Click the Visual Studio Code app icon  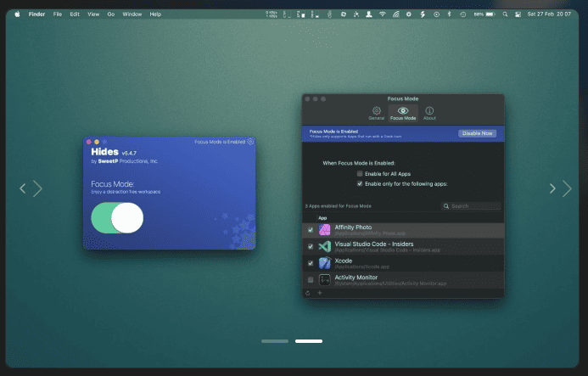[x=324, y=246]
